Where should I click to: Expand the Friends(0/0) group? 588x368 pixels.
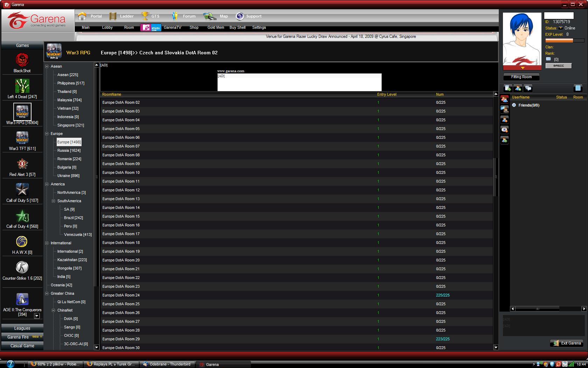(x=514, y=105)
